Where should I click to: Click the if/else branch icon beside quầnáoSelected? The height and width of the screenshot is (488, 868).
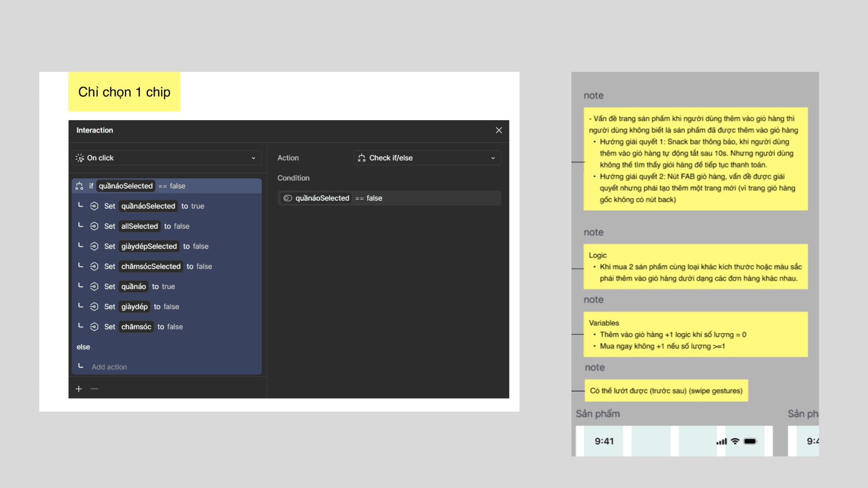click(x=80, y=186)
